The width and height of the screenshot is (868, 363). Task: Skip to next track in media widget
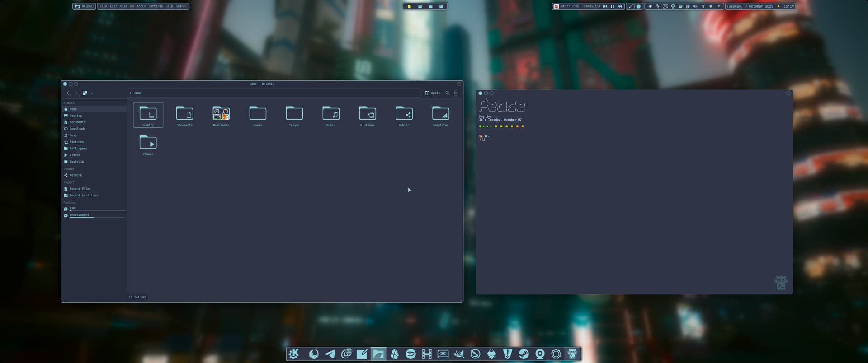[620, 6]
